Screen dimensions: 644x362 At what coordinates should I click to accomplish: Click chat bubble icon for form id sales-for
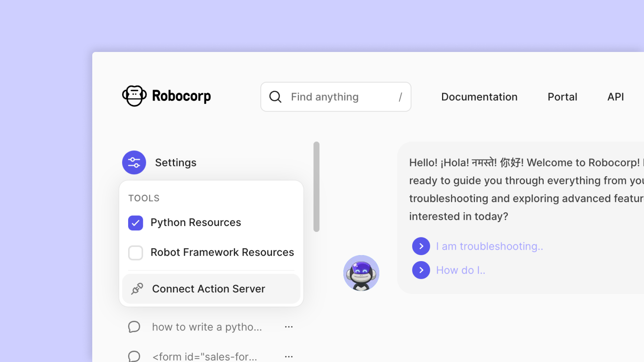(134, 356)
